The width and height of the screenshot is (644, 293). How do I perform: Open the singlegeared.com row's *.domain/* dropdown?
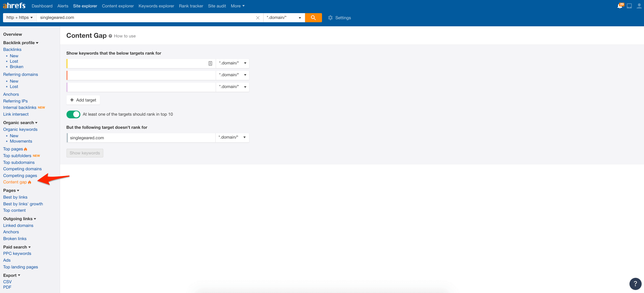(x=232, y=137)
